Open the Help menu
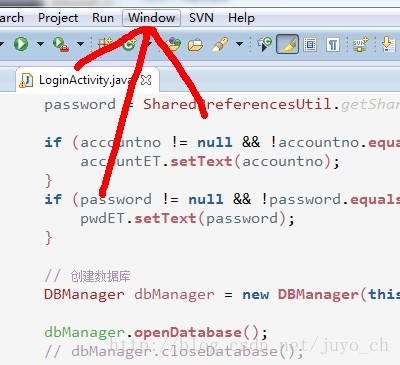 click(x=241, y=18)
